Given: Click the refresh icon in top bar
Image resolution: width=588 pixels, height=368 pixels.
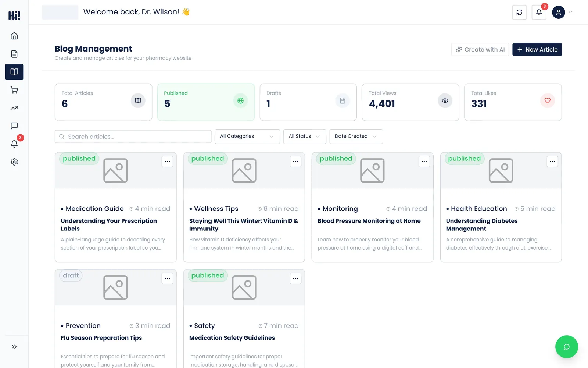Looking at the screenshot, I should pos(519,12).
